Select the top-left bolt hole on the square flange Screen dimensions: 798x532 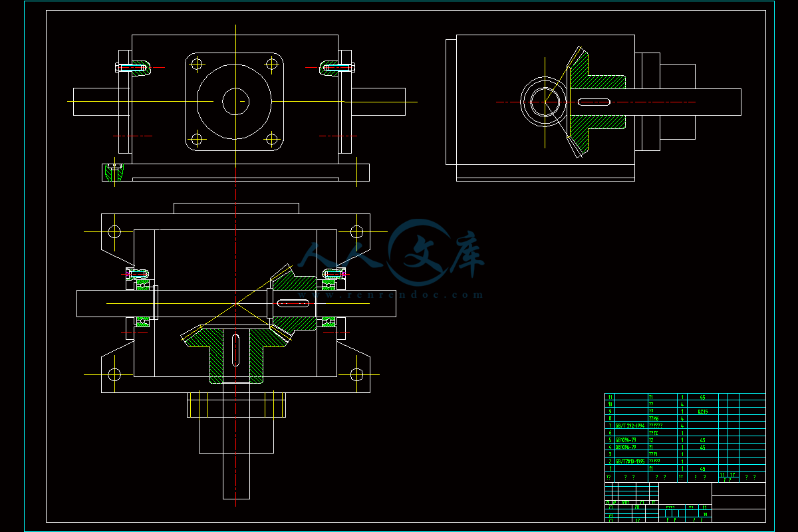click(196, 64)
